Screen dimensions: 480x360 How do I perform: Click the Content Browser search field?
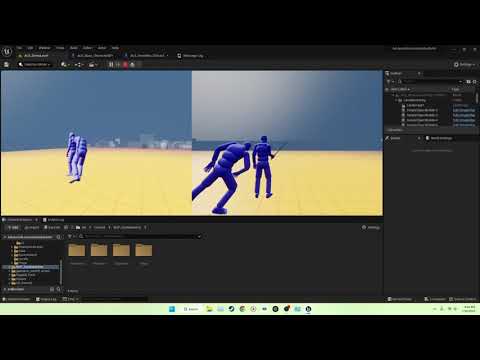(140, 236)
